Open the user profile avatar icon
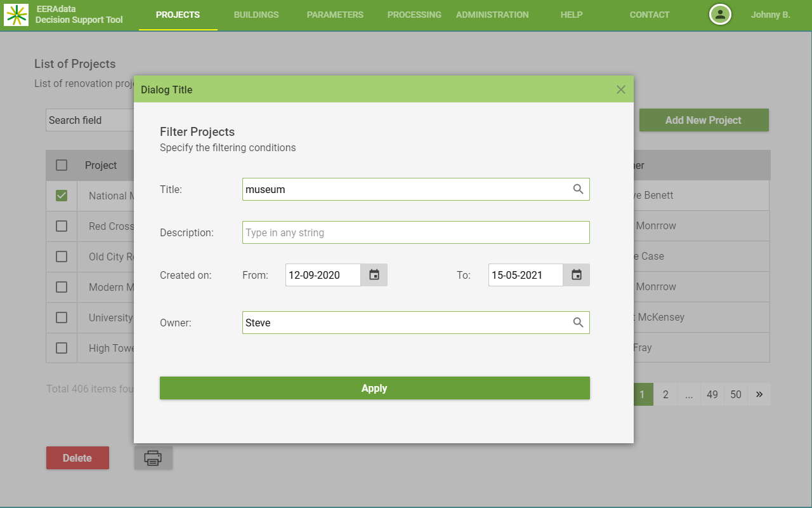Screen dimensions: 812x508 [720, 14]
